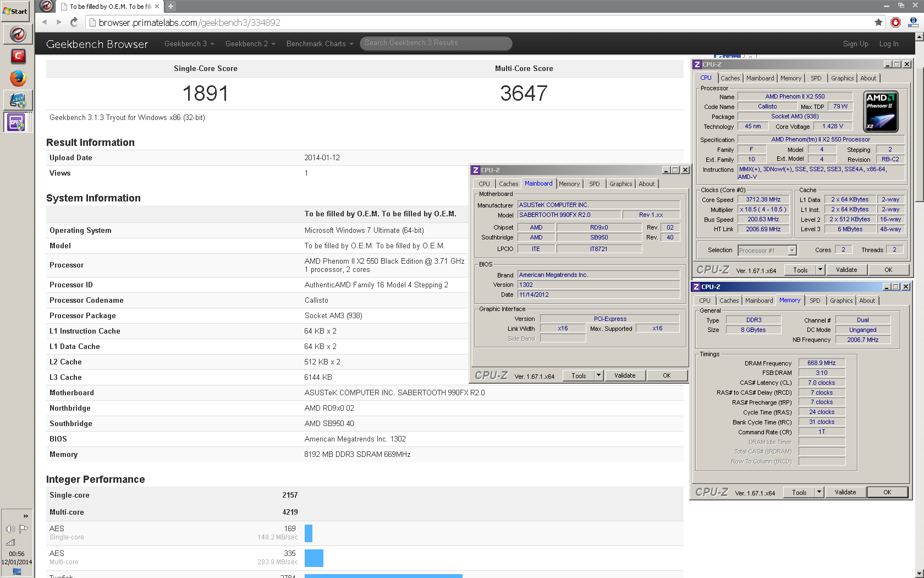Screen dimensions: 924x578
Task: Open Tools dropdown arrow in top CPU-Z window
Action: pos(820,270)
